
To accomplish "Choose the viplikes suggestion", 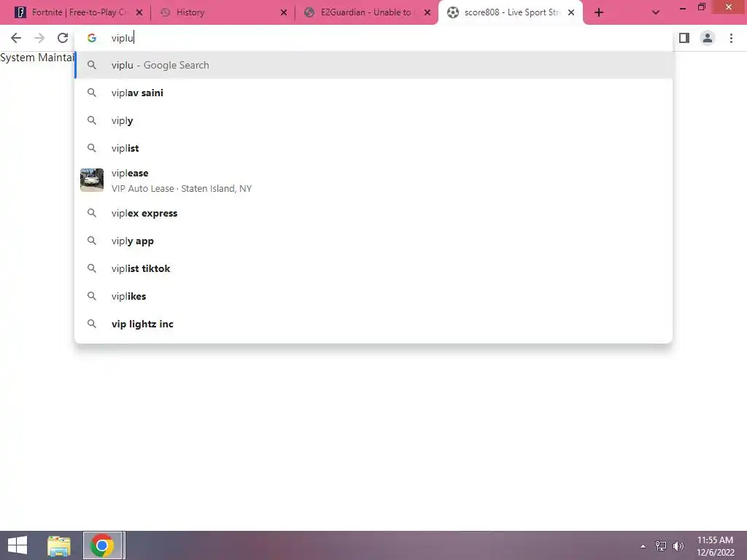I will pyautogui.click(x=373, y=296).
